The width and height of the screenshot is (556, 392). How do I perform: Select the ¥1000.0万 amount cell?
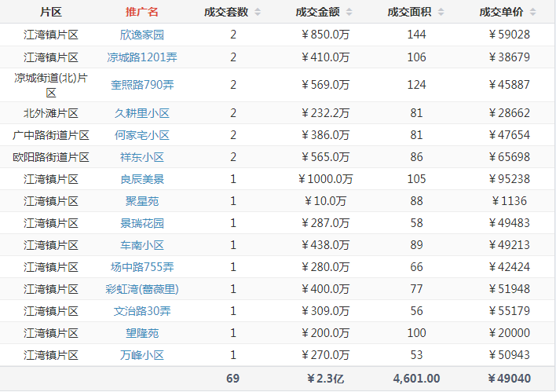coord(325,179)
